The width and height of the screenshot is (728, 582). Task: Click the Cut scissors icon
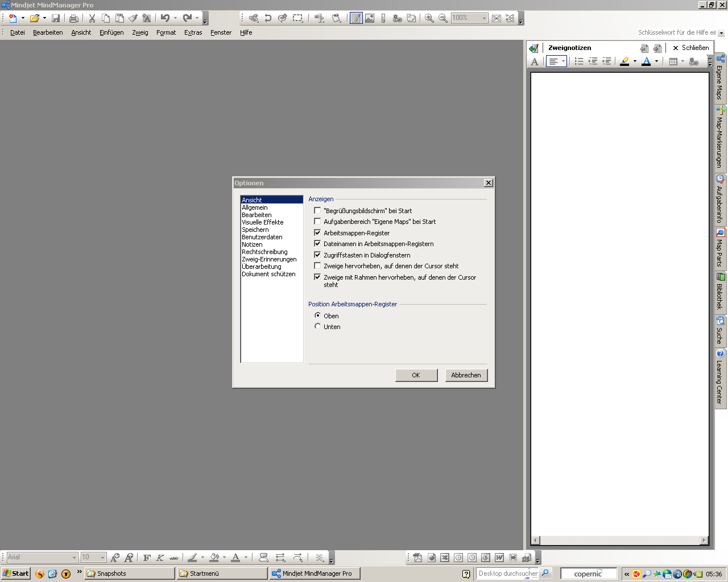(x=92, y=18)
